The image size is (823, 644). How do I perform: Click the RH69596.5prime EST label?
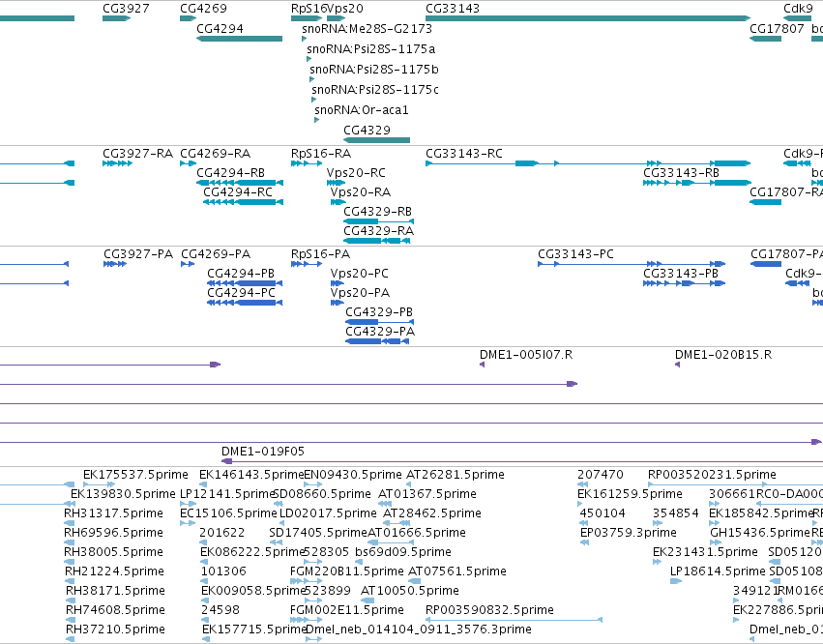point(113,533)
